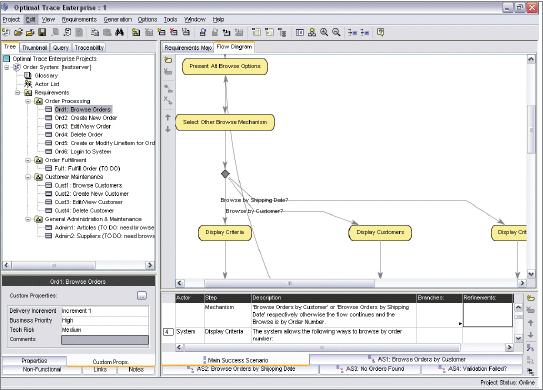Image resolution: width=543 pixels, height=390 pixels.
Task: Click the red X delete requirement icon
Action: (173, 33)
